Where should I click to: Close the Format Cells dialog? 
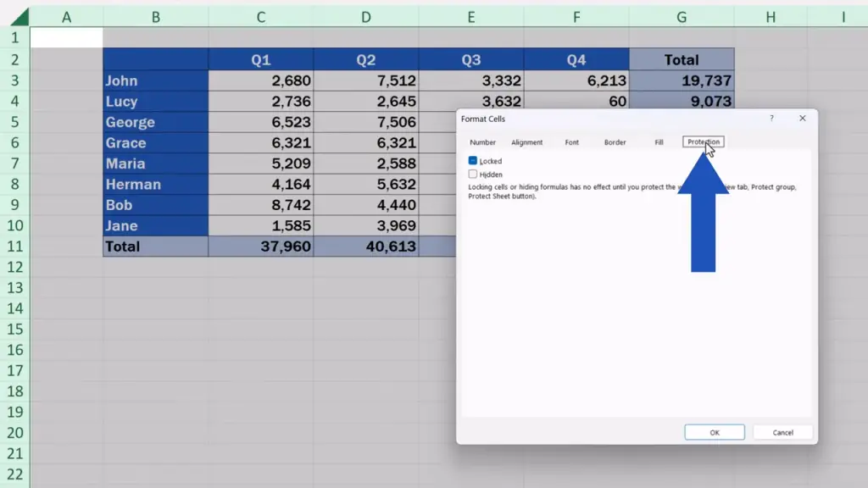(x=802, y=119)
